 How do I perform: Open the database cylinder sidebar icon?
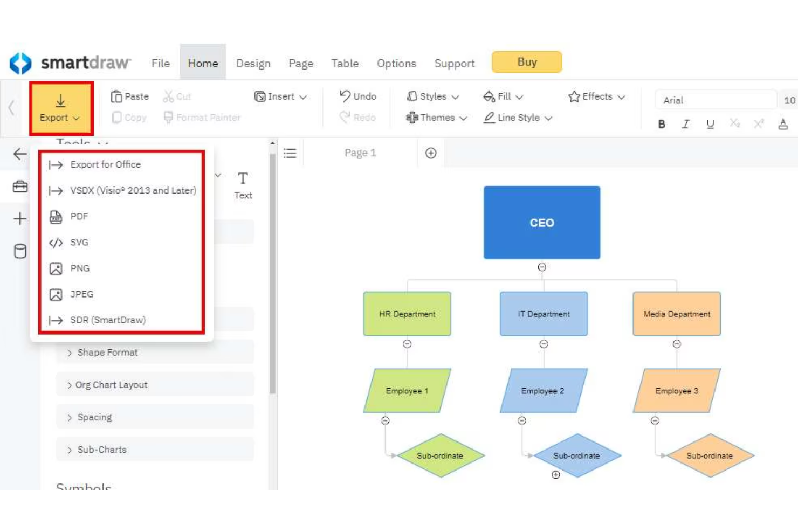point(20,251)
